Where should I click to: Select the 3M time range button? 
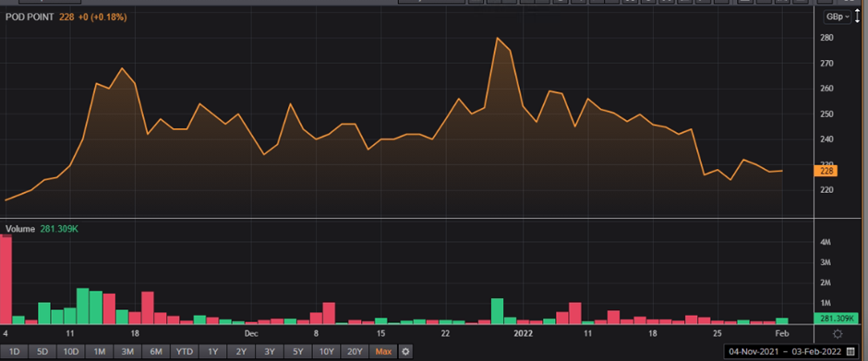tap(127, 352)
